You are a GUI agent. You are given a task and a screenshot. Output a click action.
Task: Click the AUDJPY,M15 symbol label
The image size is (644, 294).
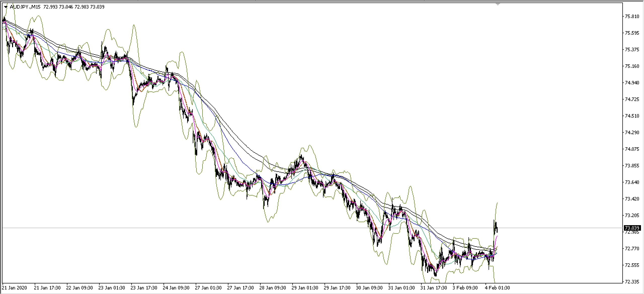(25, 7)
